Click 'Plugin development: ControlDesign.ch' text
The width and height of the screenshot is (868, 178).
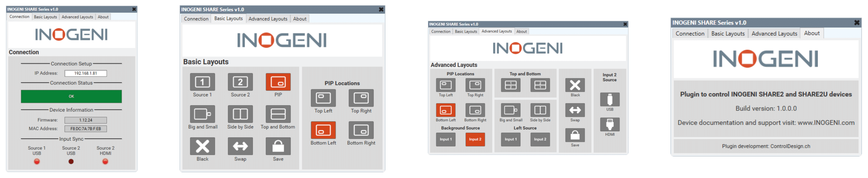[x=766, y=147]
